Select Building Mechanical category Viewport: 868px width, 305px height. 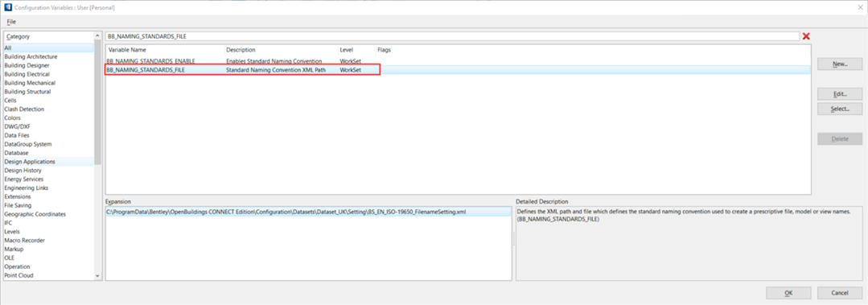click(49, 83)
